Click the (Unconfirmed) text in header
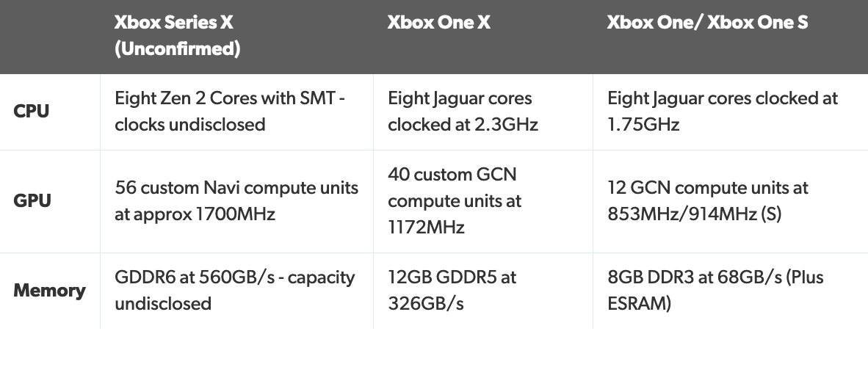Image resolution: width=868 pixels, height=367 pixels. pyautogui.click(x=177, y=48)
